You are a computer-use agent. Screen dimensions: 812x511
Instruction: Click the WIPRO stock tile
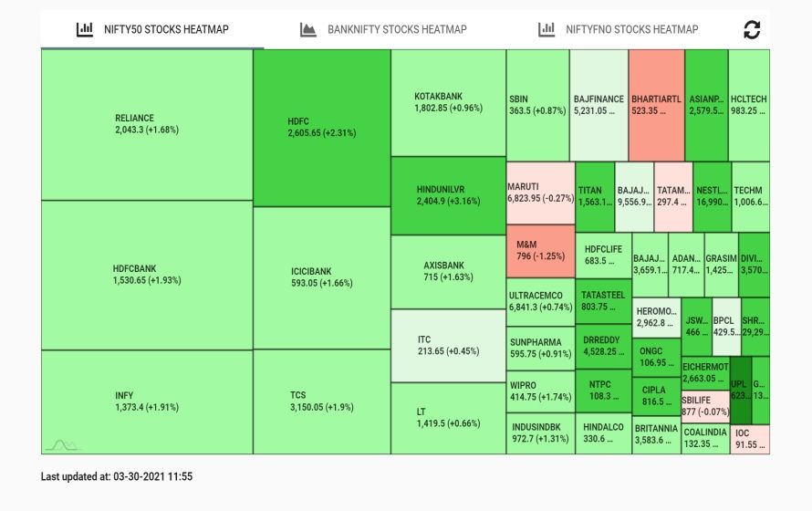540,391
